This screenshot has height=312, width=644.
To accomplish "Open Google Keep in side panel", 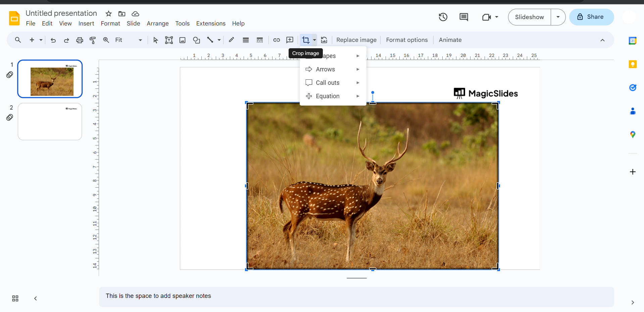I will pos(633,64).
